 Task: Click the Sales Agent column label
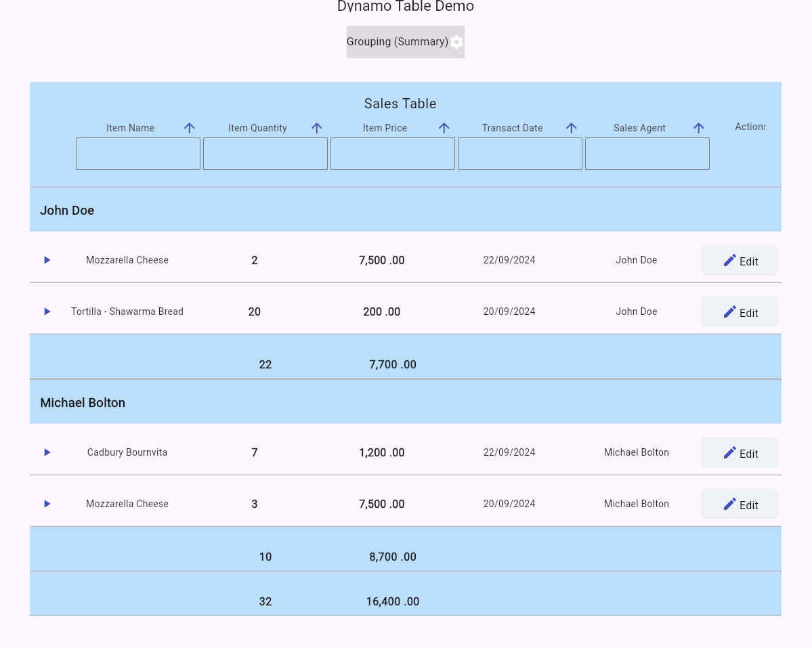[639, 128]
